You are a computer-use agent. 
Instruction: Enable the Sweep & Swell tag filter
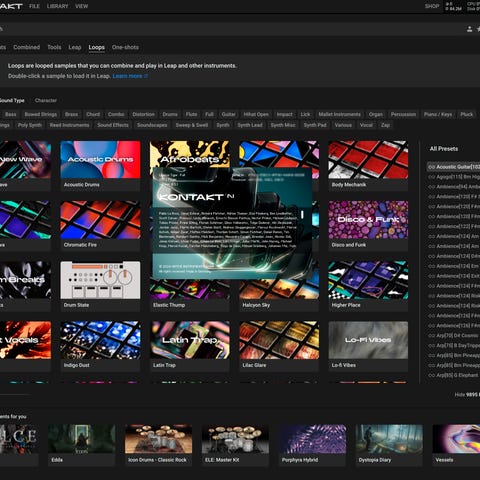pos(192,125)
